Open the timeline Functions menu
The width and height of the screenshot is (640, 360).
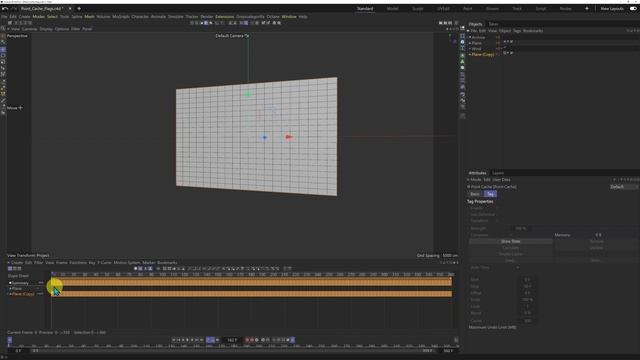tap(78, 262)
